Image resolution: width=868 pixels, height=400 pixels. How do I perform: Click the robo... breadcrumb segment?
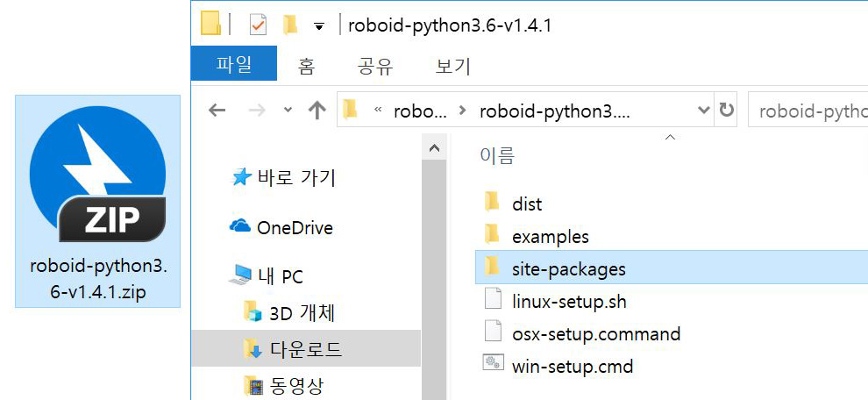pyautogui.click(x=420, y=111)
